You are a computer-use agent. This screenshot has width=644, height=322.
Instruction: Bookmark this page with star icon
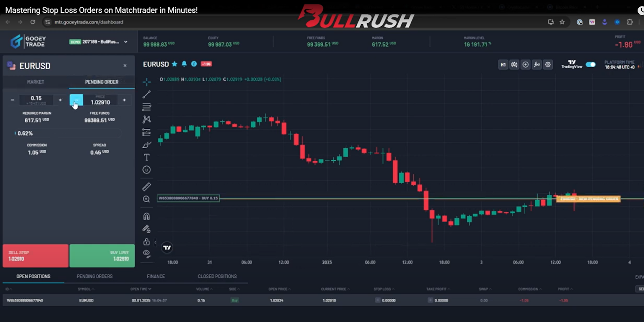point(562,22)
